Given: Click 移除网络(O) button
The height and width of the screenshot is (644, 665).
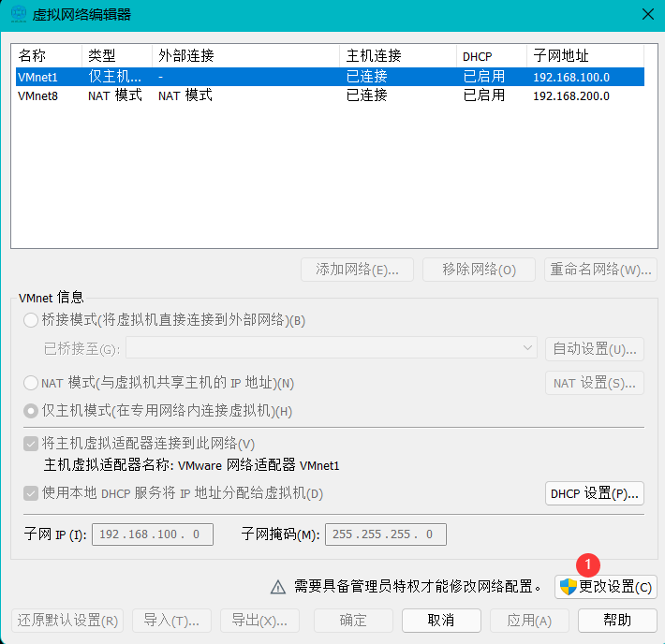Looking at the screenshot, I should point(479,270).
